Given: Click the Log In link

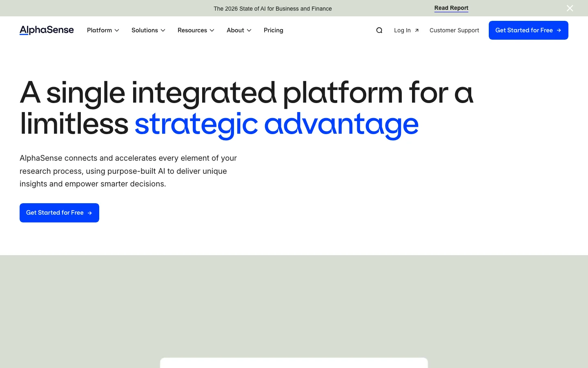Looking at the screenshot, I should tap(407, 30).
